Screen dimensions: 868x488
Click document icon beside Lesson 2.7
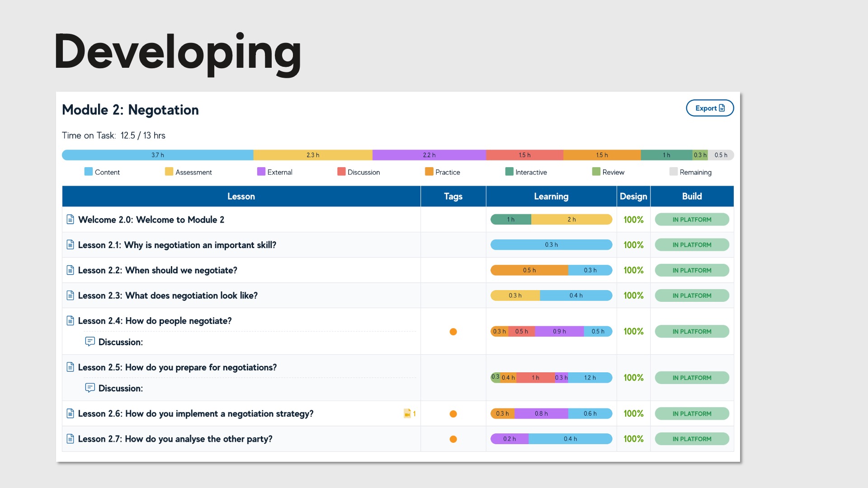click(x=70, y=439)
